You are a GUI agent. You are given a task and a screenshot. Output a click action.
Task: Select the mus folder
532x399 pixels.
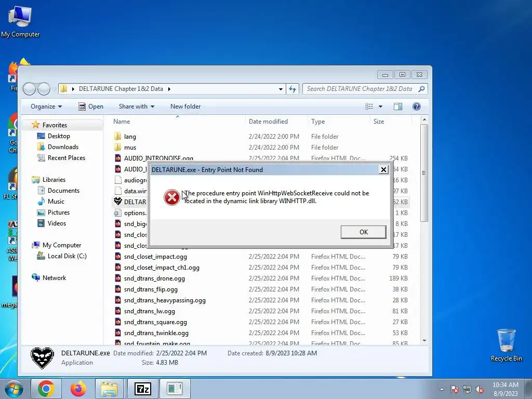tap(130, 147)
